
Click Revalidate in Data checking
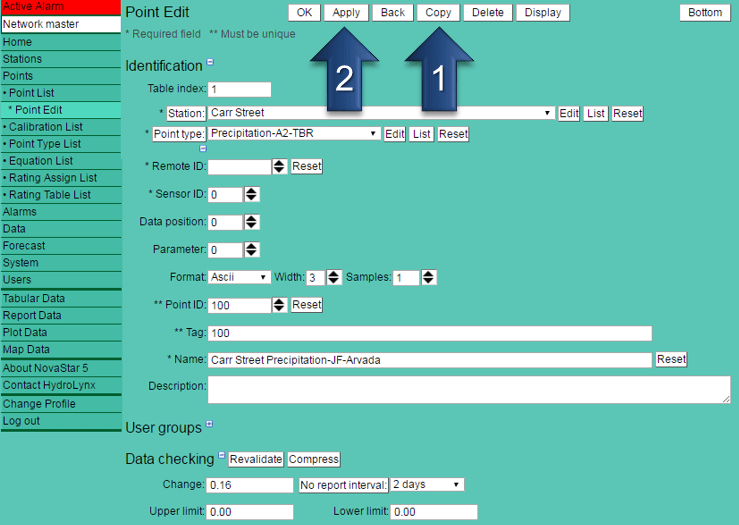[x=256, y=459]
